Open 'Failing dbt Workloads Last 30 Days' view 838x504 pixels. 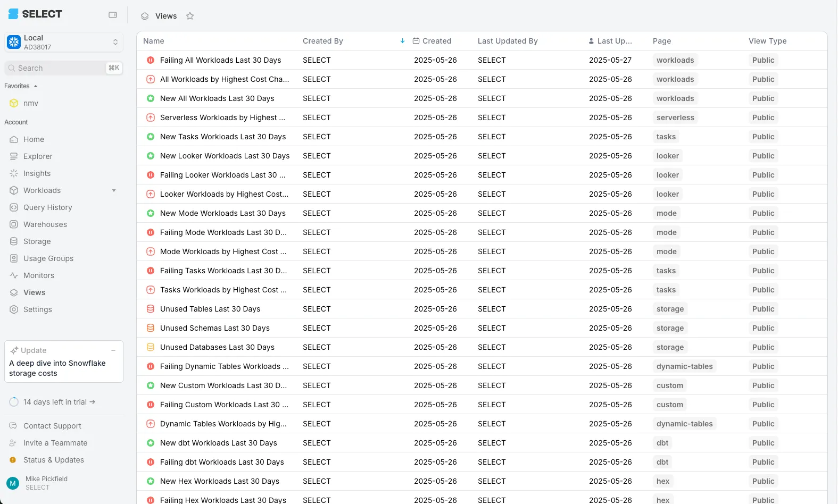tap(222, 462)
